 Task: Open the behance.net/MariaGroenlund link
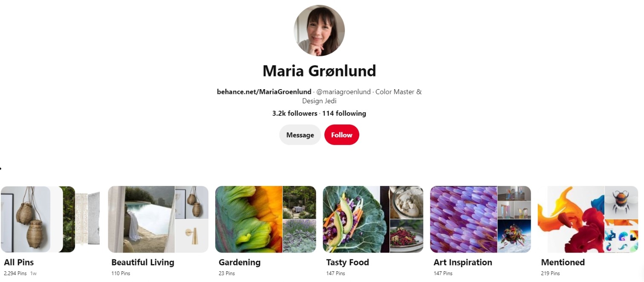point(263,92)
